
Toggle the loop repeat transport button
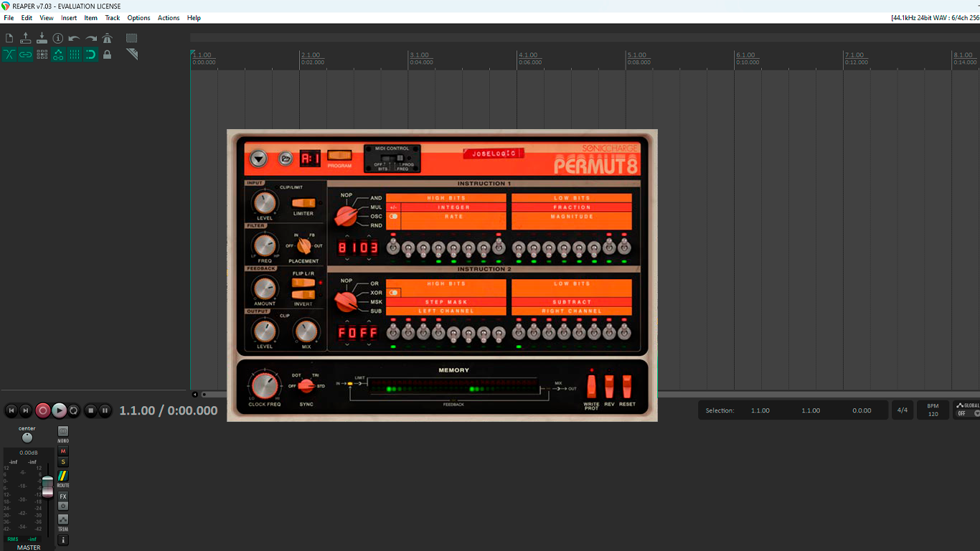74,410
